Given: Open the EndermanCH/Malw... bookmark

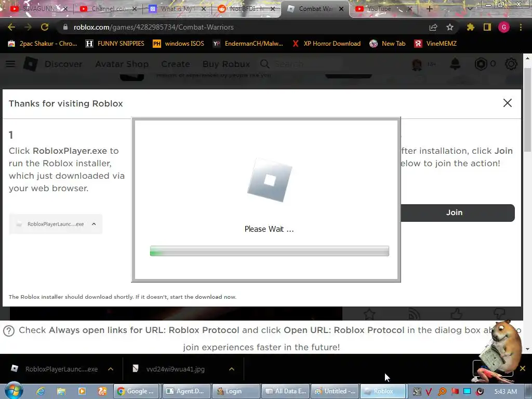Looking at the screenshot, I should click(248, 44).
